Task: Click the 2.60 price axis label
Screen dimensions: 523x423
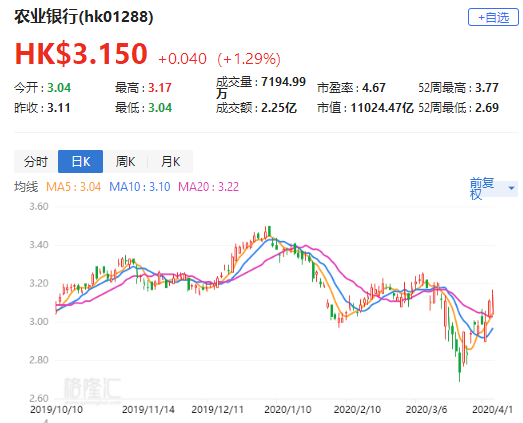Action: point(39,398)
